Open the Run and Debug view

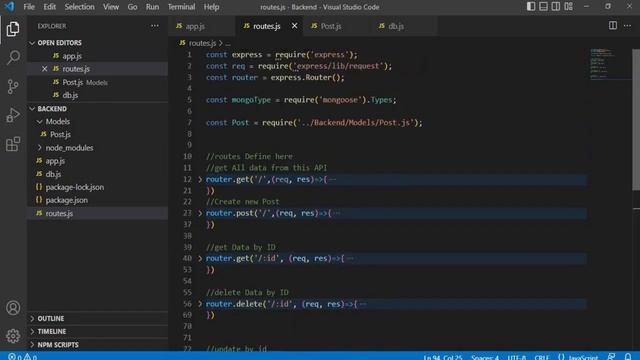point(13,115)
